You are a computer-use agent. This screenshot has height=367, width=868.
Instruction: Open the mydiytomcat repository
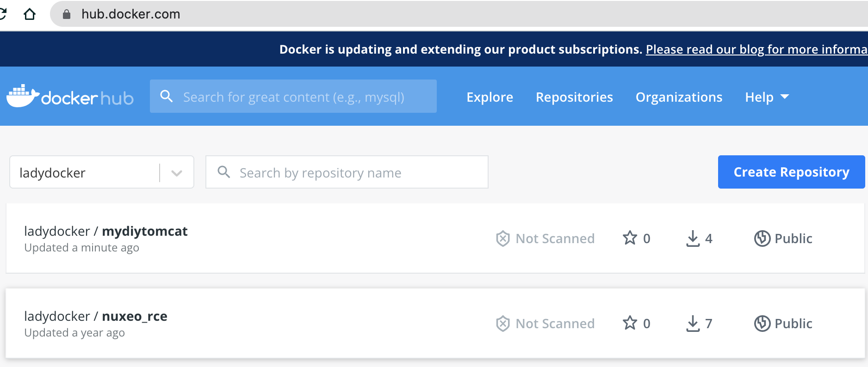click(144, 231)
